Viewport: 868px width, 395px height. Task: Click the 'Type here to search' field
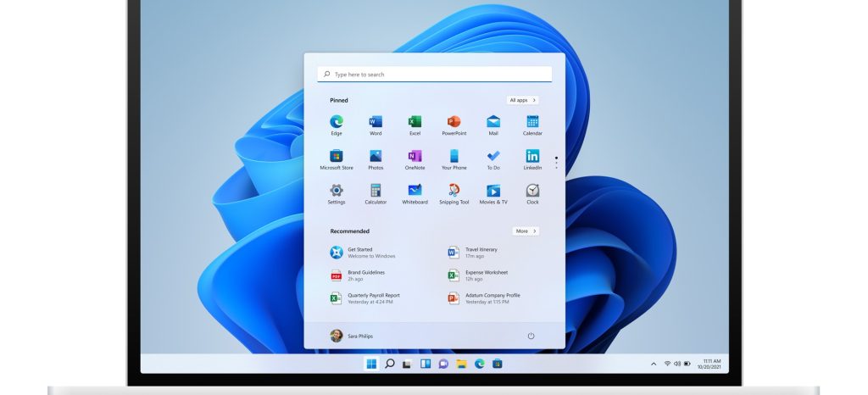(x=434, y=75)
